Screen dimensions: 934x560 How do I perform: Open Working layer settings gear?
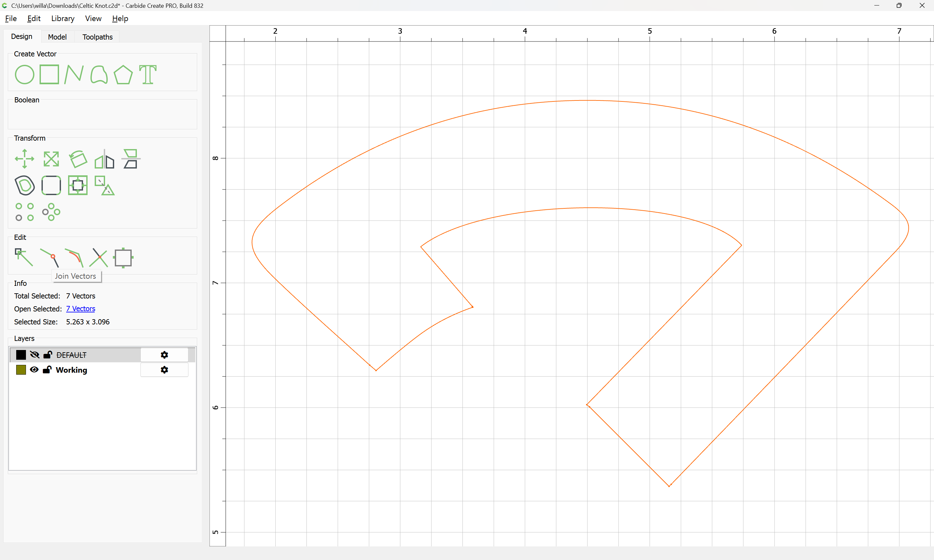click(164, 370)
